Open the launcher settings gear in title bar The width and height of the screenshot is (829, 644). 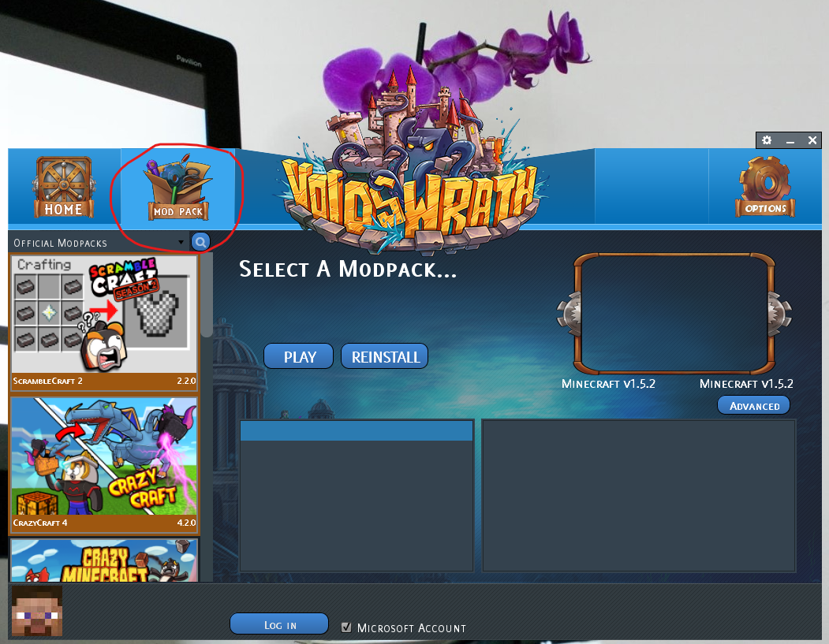(767, 140)
